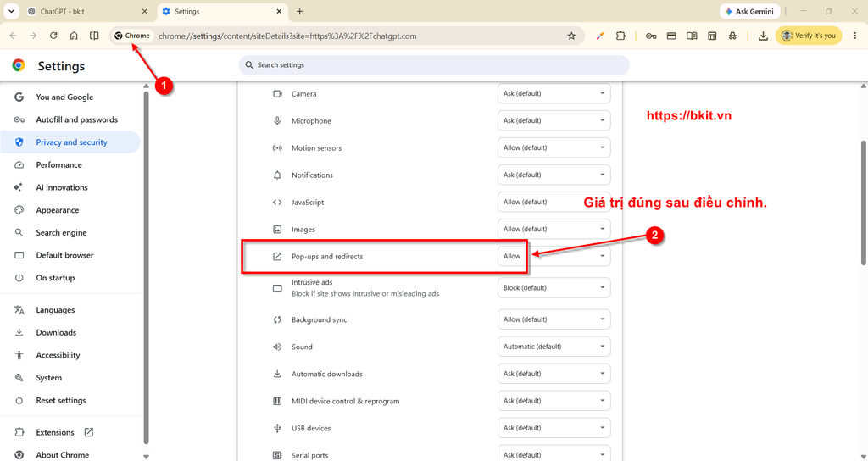Open the password key icon in toolbar
The height and width of the screenshot is (461, 868).
(651, 36)
